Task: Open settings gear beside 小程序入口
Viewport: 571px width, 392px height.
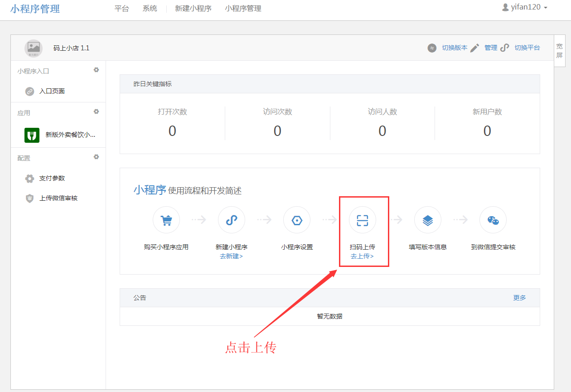Action: pos(96,70)
